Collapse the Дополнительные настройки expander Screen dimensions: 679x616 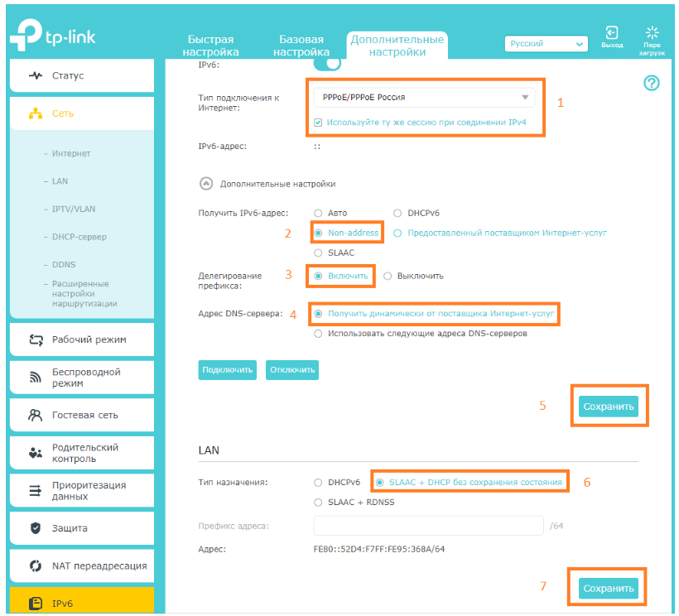pyautogui.click(x=206, y=184)
